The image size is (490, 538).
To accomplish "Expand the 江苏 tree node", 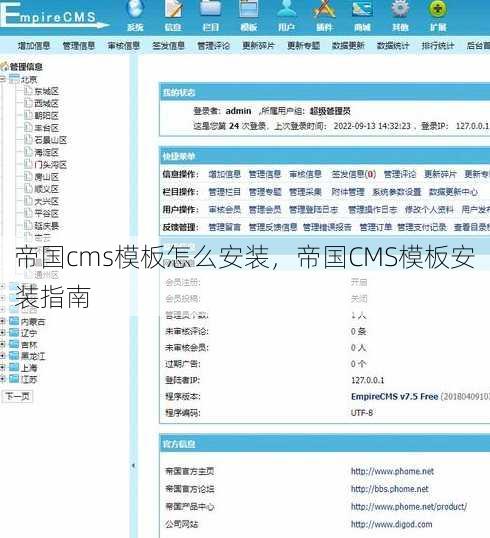I will [3, 379].
